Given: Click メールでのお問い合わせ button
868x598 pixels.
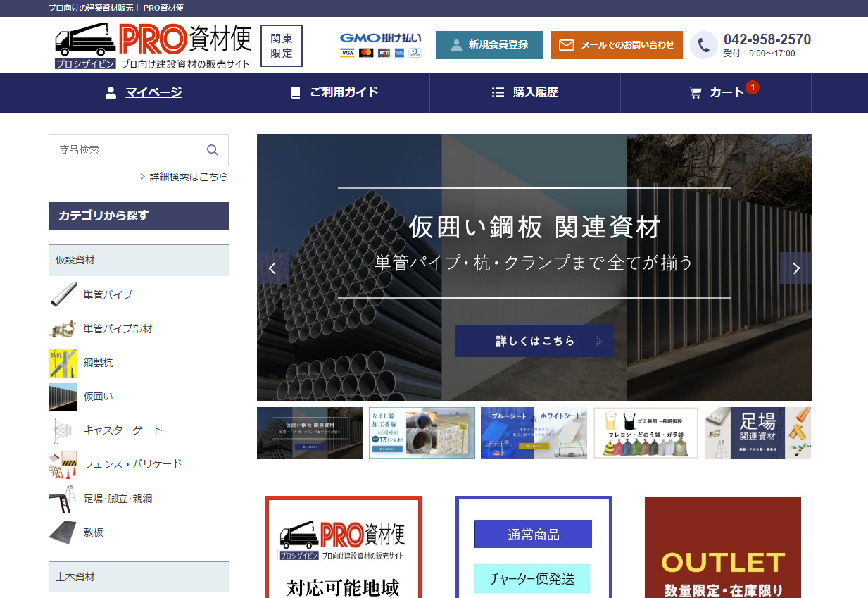Looking at the screenshot, I should (x=616, y=45).
